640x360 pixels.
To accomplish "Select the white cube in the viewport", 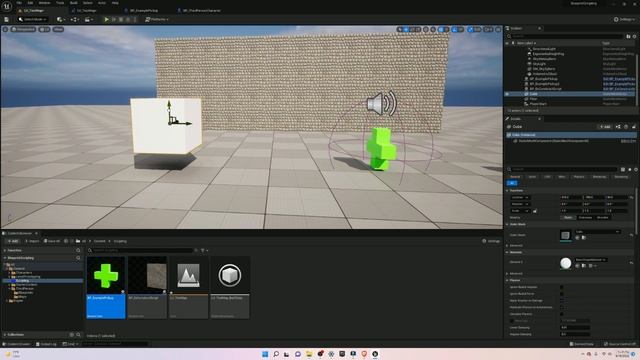I will [166, 125].
